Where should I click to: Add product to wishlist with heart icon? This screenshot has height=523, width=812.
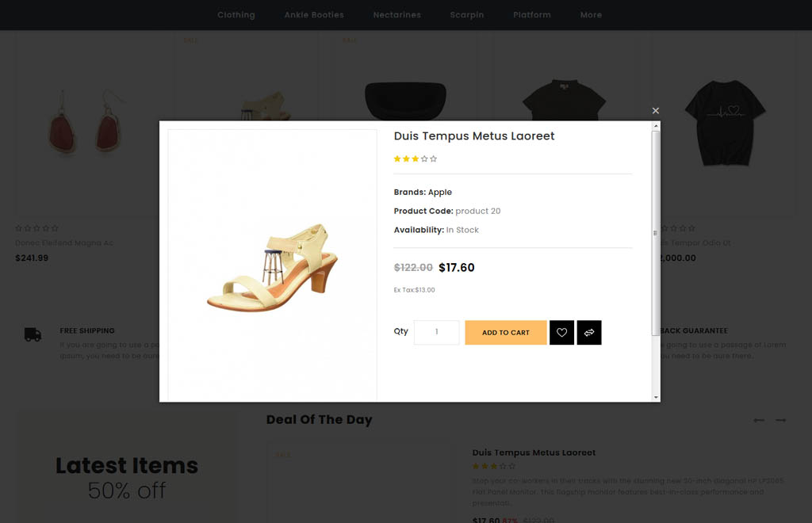[561, 333]
